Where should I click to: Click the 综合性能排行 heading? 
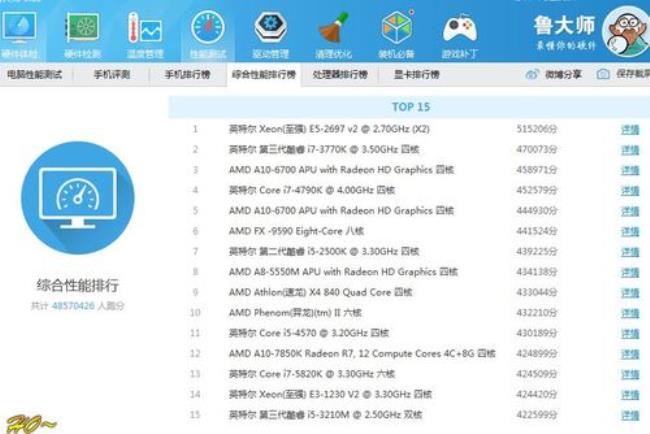(78, 286)
